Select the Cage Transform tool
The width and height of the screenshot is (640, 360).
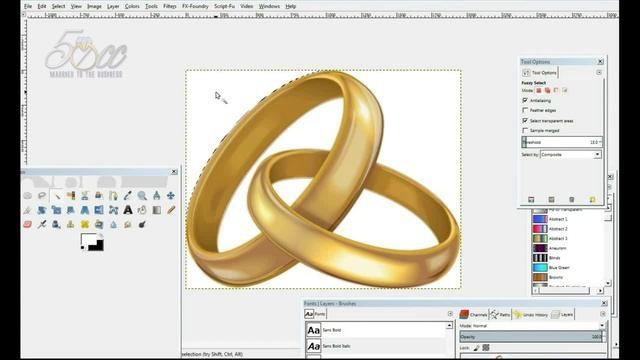[x=113, y=210]
